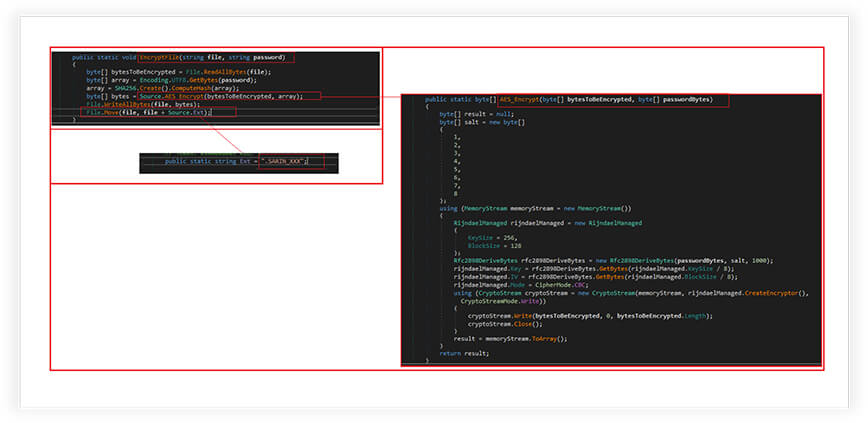The width and height of the screenshot is (868, 423).
Task: Click the salt value '1,'
Action: 457,136
